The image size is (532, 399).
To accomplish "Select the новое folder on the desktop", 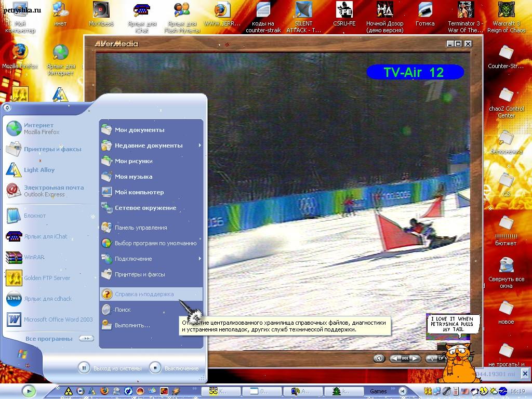I will pos(506,312).
